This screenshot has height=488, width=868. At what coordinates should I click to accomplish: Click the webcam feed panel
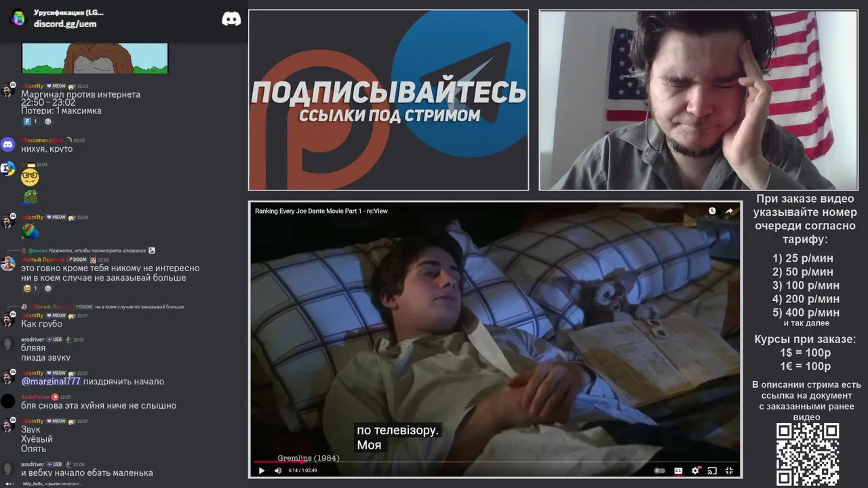698,100
